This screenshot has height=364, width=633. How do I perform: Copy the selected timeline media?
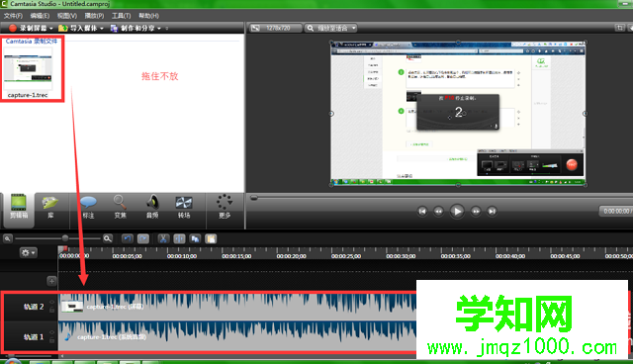tap(195, 239)
